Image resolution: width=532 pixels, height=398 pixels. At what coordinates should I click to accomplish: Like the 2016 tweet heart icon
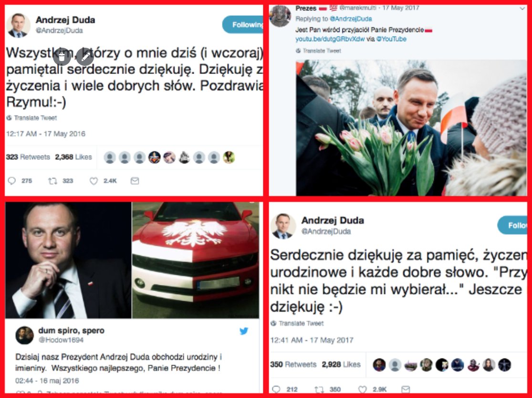click(x=94, y=181)
